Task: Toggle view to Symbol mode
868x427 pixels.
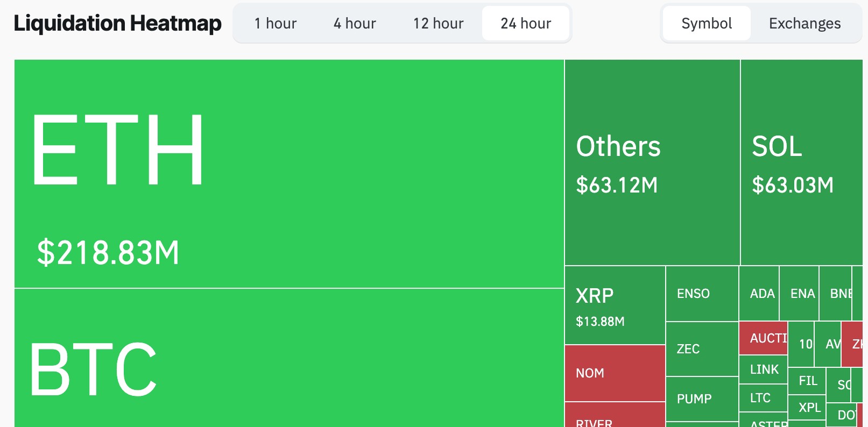Action: coord(706,23)
